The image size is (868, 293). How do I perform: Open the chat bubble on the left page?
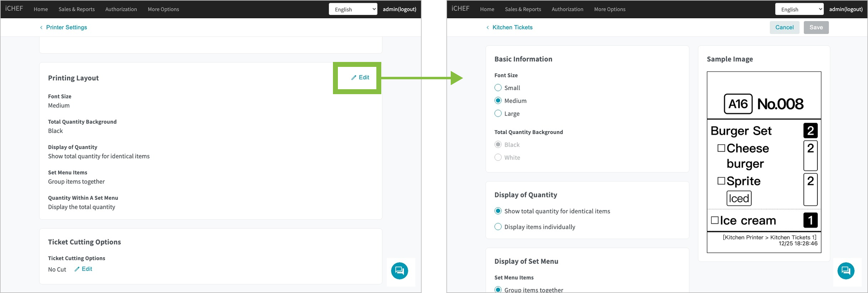click(x=399, y=271)
